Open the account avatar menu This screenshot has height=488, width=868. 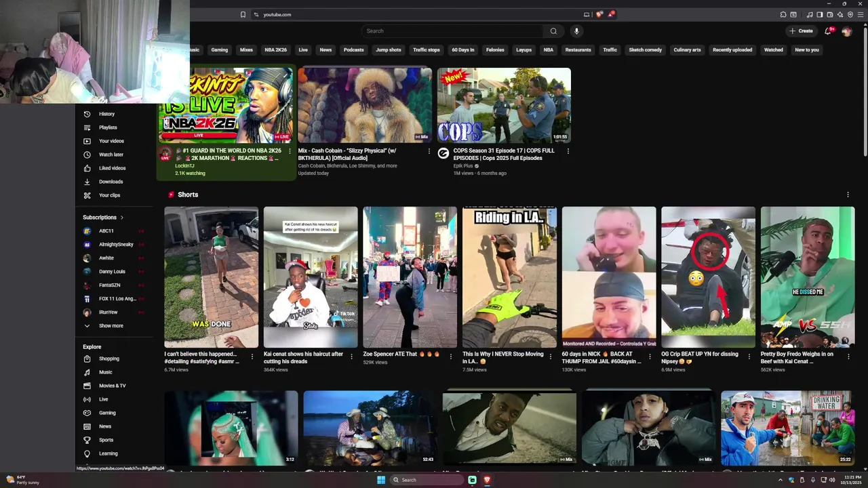tap(846, 30)
